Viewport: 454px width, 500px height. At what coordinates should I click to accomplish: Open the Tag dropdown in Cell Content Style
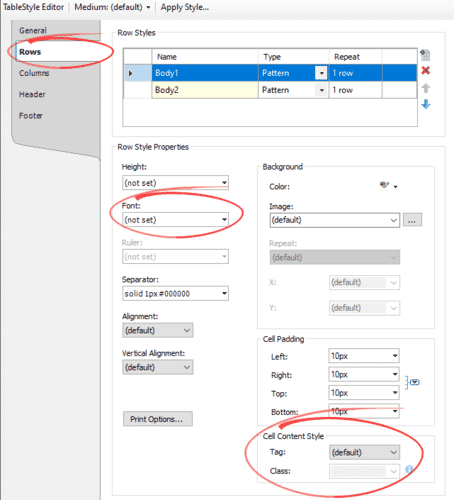tap(364, 452)
